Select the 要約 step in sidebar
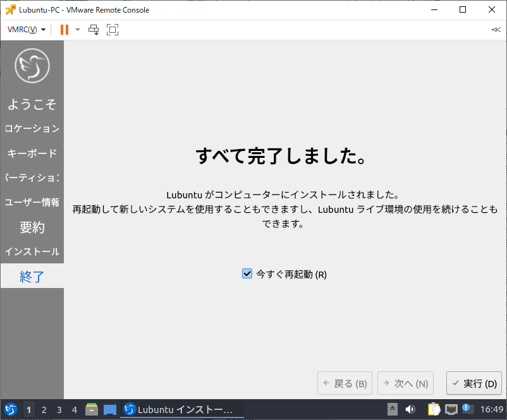Image resolution: width=507 pixels, height=420 pixels. point(32,227)
